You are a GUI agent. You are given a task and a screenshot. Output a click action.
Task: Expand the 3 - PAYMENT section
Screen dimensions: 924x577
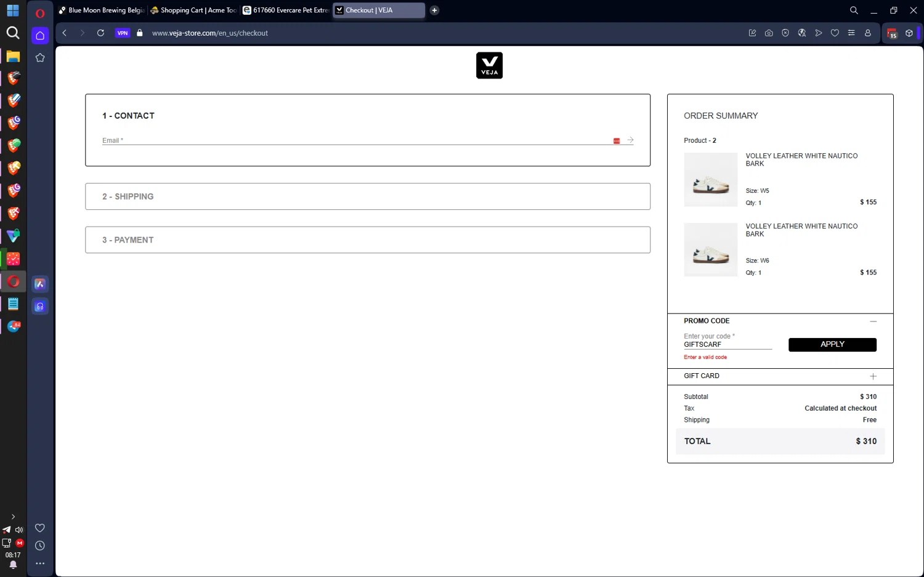tap(368, 240)
